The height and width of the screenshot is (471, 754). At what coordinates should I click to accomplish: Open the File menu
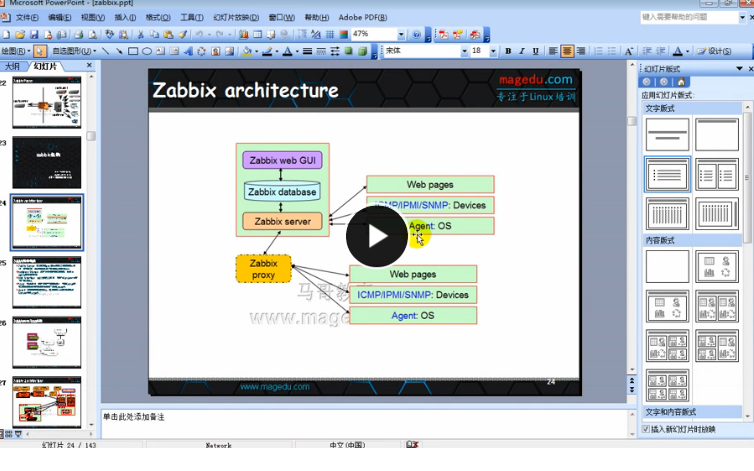(26, 18)
